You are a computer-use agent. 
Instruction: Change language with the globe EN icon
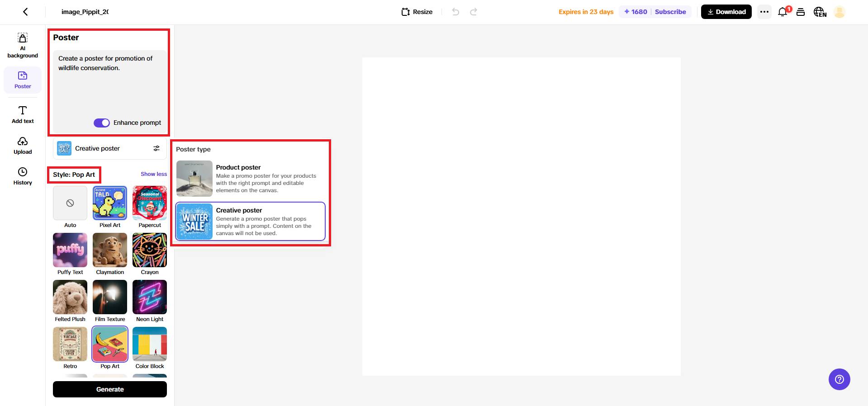[820, 12]
